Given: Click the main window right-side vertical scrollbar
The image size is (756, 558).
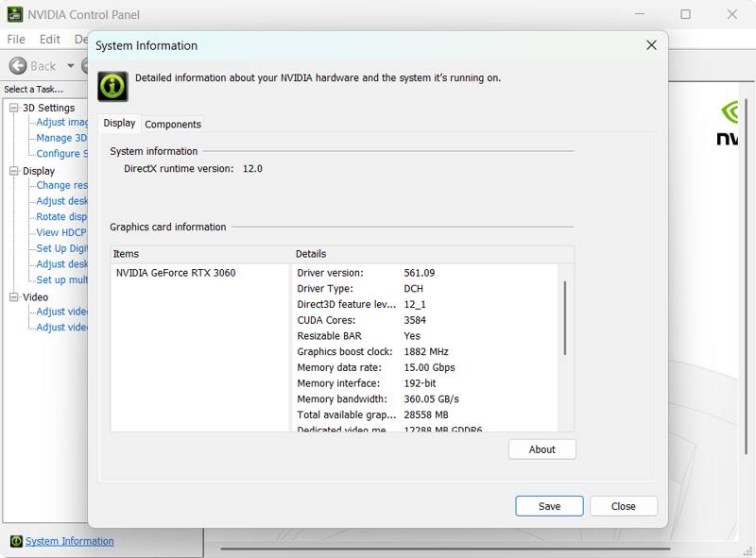Looking at the screenshot, I should pyautogui.click(x=747, y=277).
